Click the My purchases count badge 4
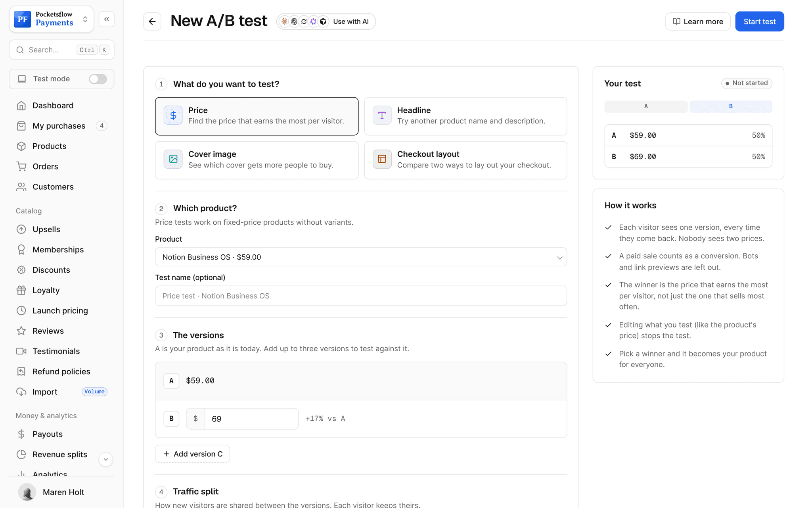The image size is (812, 508). pyautogui.click(x=102, y=126)
